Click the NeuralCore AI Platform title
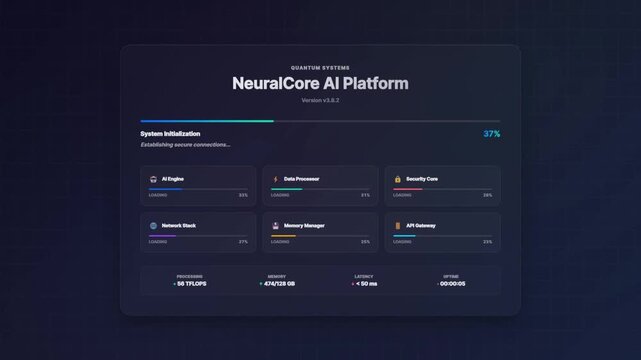The height and width of the screenshot is (360, 641). pyautogui.click(x=320, y=83)
